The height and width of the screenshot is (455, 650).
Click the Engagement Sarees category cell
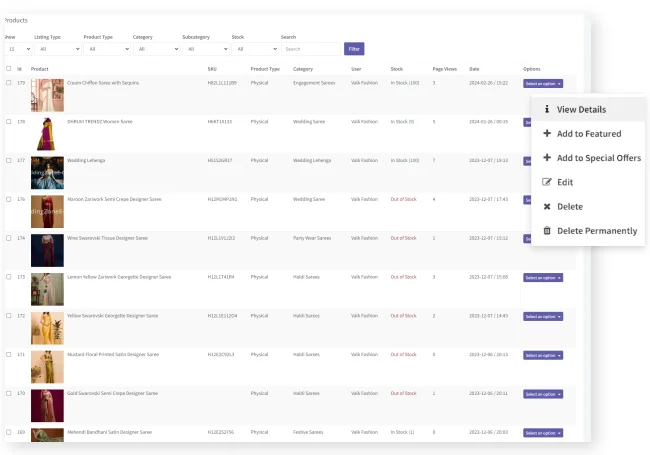(x=314, y=83)
